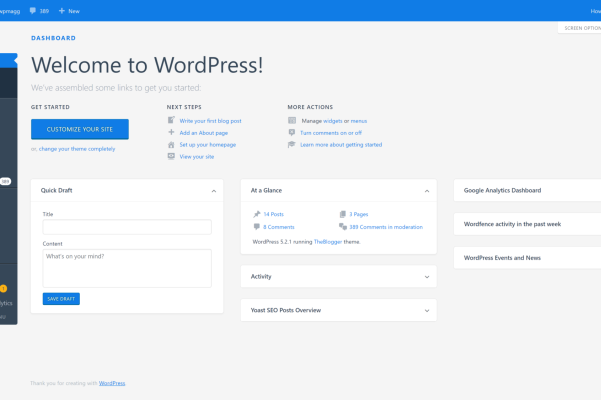Click the graduation cap icon beside Learn more
The height and width of the screenshot is (400, 601).
tap(292, 144)
